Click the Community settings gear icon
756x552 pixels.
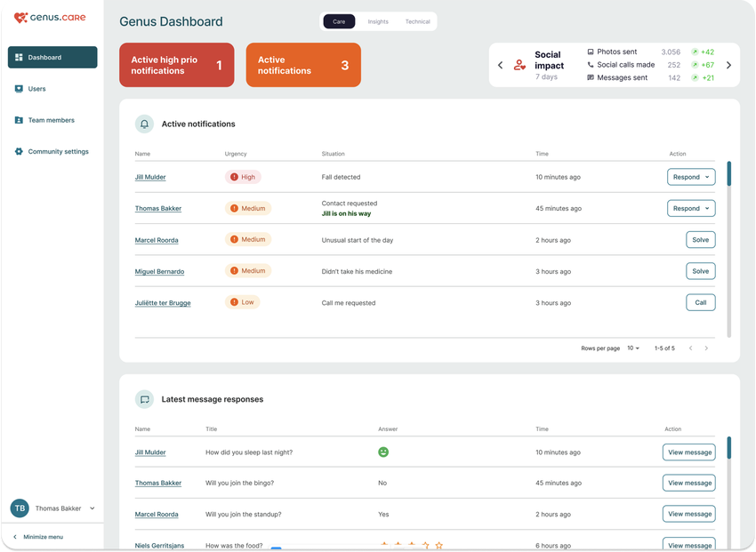[19, 151]
